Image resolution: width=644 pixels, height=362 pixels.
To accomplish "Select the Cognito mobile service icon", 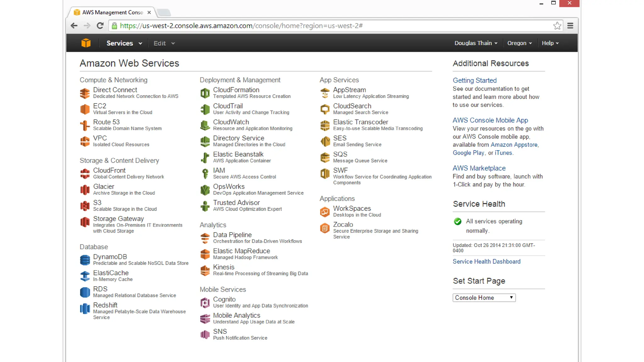I will pyautogui.click(x=205, y=303).
